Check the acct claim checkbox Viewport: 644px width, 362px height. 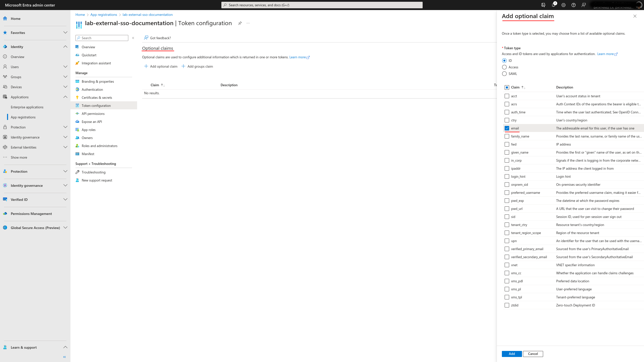[x=507, y=96]
